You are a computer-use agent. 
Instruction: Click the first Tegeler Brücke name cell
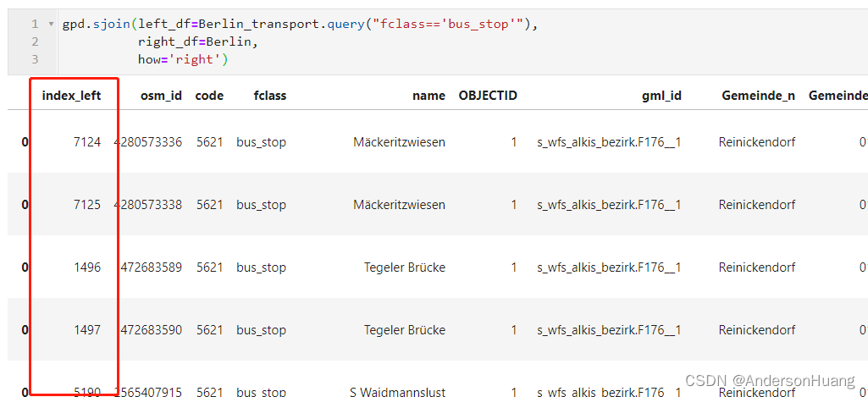pyautogui.click(x=405, y=267)
